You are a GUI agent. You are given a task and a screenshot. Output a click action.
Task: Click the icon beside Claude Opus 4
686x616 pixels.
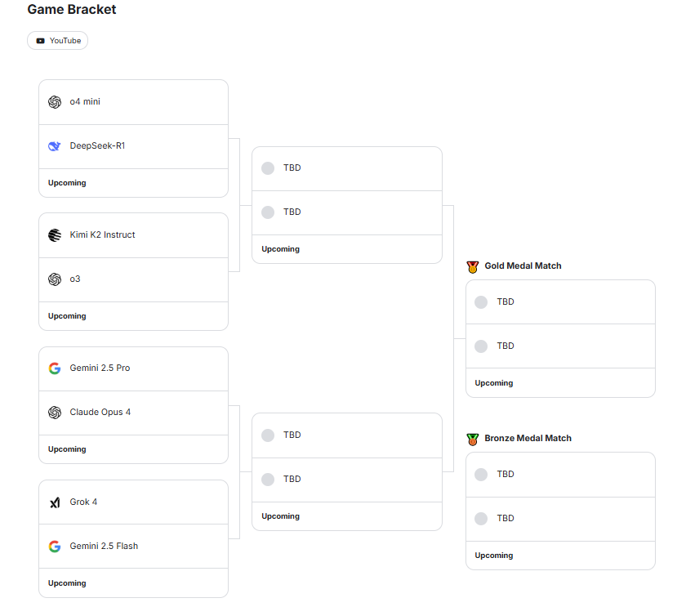point(55,413)
